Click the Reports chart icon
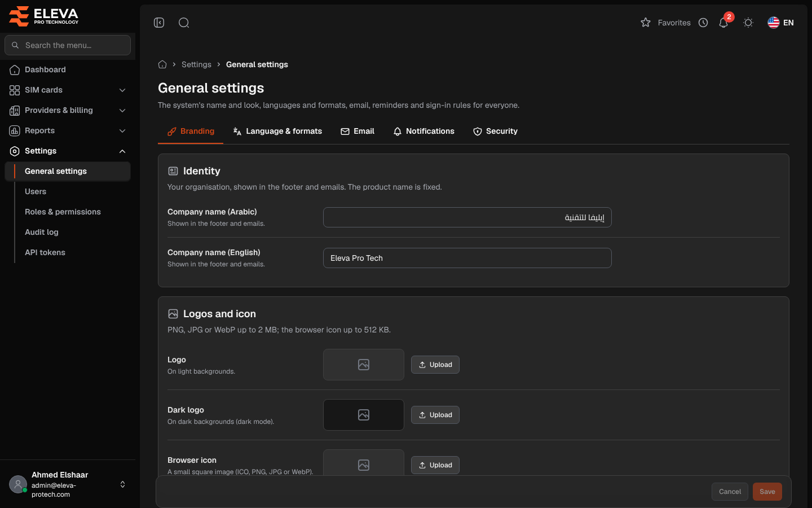This screenshot has height=508, width=812. (x=15, y=130)
